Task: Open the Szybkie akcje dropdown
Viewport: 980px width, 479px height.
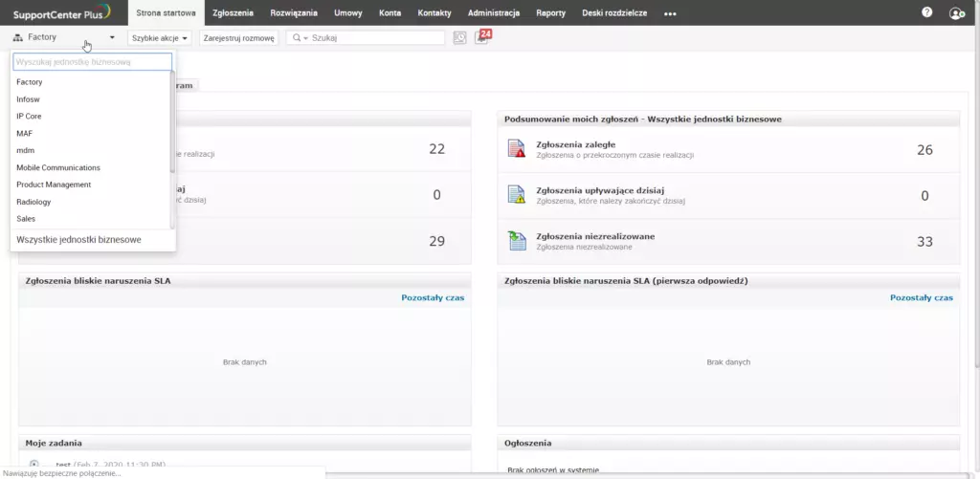Action: coord(160,38)
